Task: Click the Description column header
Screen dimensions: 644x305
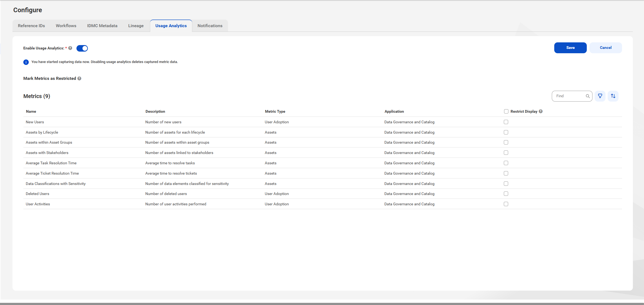Action: [155, 112]
